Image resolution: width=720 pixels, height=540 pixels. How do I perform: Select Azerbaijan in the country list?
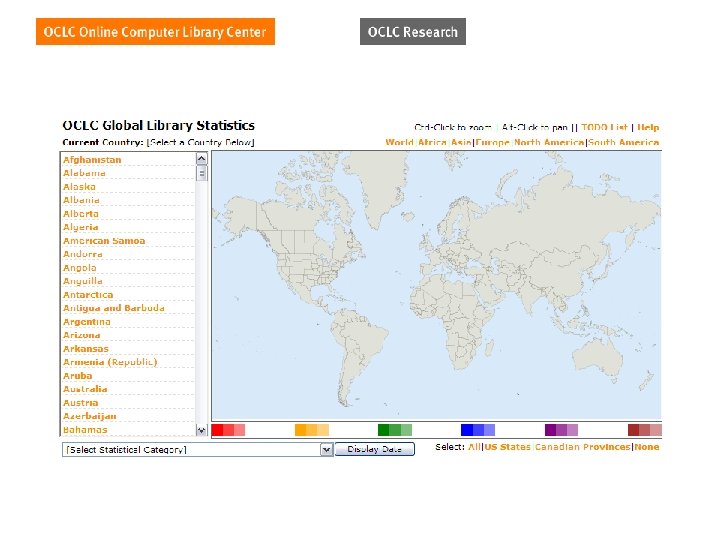point(90,416)
